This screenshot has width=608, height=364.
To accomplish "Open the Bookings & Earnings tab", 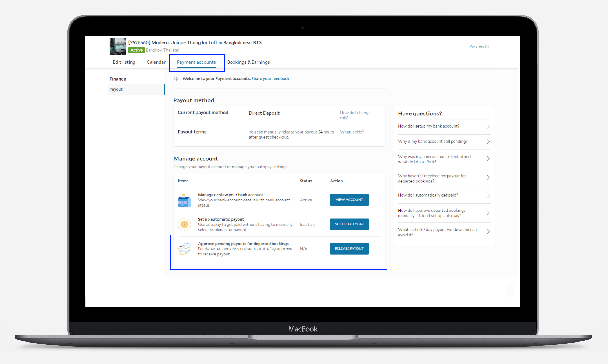I will [248, 62].
